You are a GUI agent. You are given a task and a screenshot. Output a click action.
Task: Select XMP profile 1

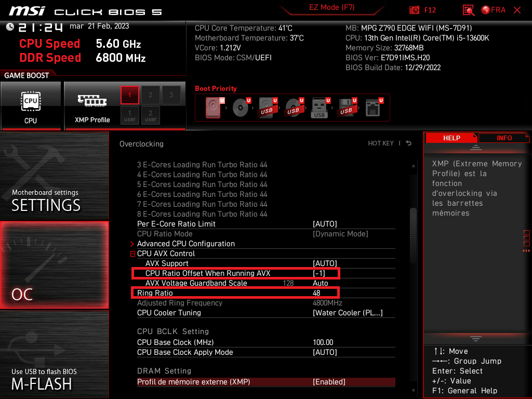[129, 95]
